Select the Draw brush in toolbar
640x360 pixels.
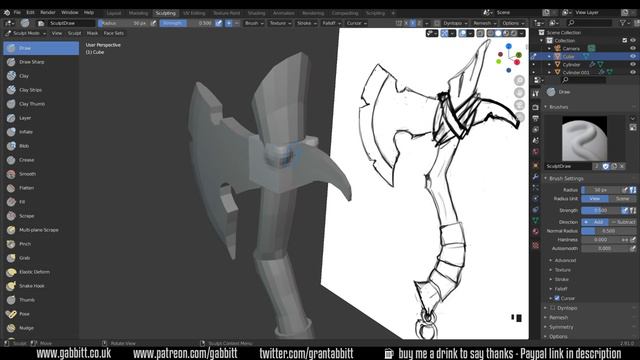pyautogui.click(x=41, y=48)
